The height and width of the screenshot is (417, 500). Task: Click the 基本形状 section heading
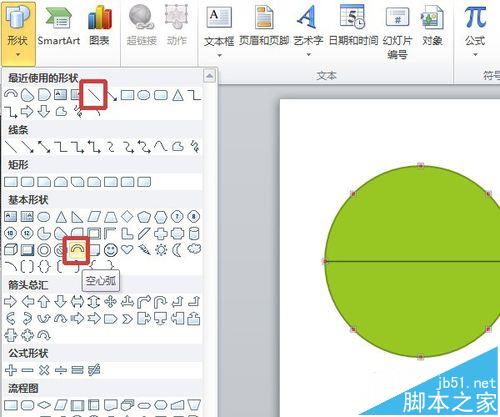[x=28, y=200]
